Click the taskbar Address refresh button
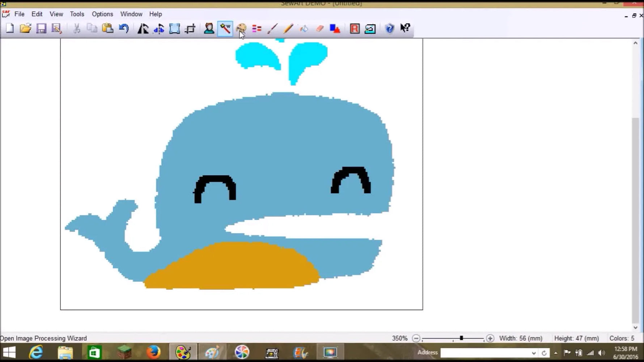 (544, 353)
